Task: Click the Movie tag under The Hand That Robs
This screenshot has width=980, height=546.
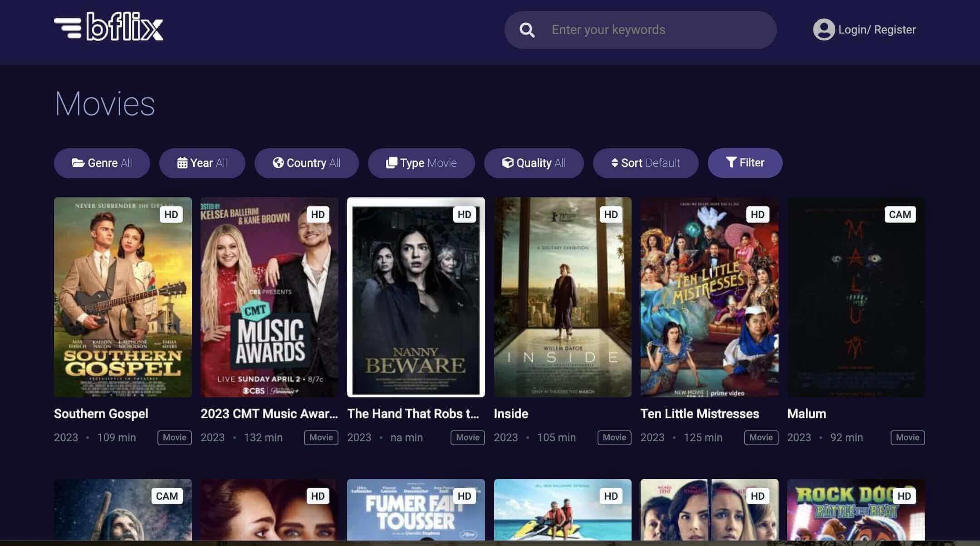Action: pos(468,438)
